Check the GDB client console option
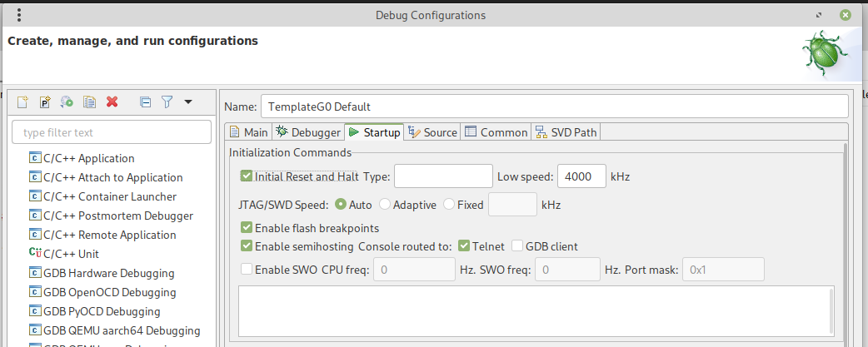Viewport: 868px width, 347px height. click(517, 246)
